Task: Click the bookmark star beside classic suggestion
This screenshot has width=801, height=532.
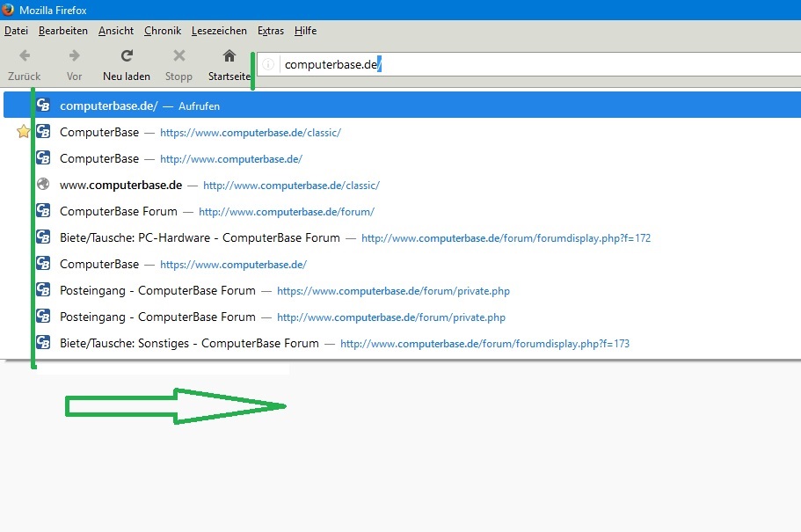Action: click(23, 132)
